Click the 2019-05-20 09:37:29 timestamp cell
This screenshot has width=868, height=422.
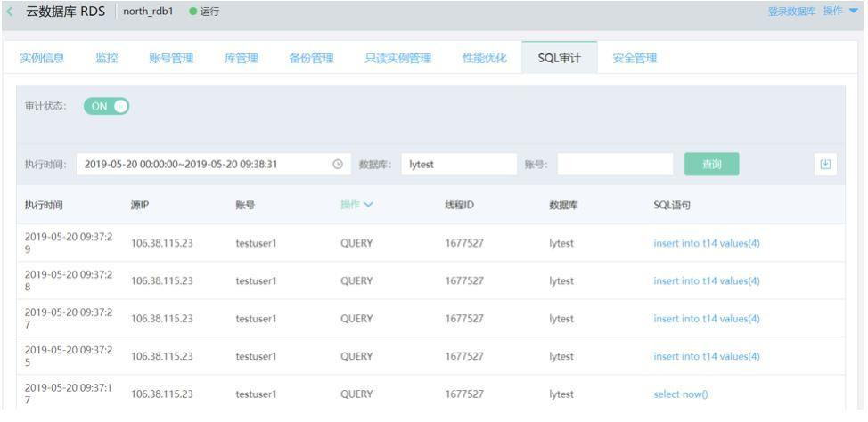69,243
